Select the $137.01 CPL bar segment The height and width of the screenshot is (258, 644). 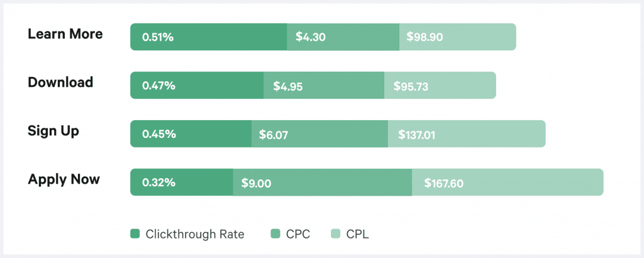pyautogui.click(x=466, y=134)
